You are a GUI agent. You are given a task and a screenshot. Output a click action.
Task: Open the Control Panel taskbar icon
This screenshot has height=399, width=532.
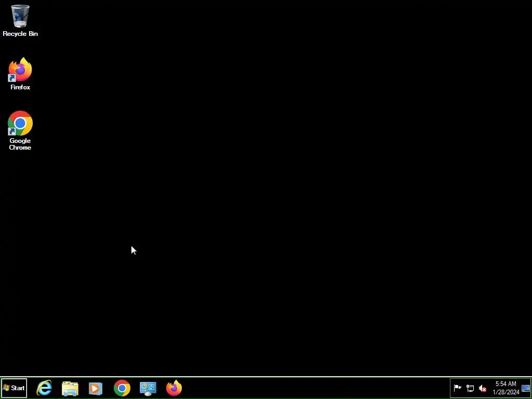point(148,389)
